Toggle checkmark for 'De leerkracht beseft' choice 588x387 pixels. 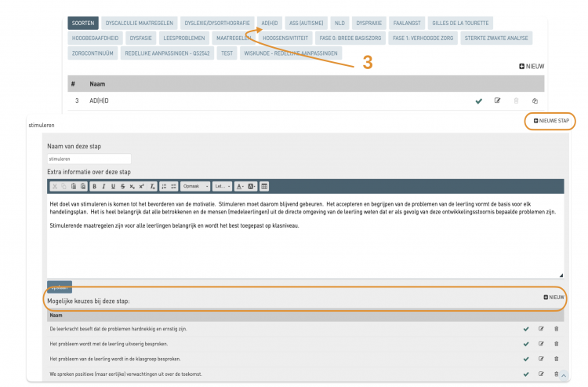tap(526, 329)
